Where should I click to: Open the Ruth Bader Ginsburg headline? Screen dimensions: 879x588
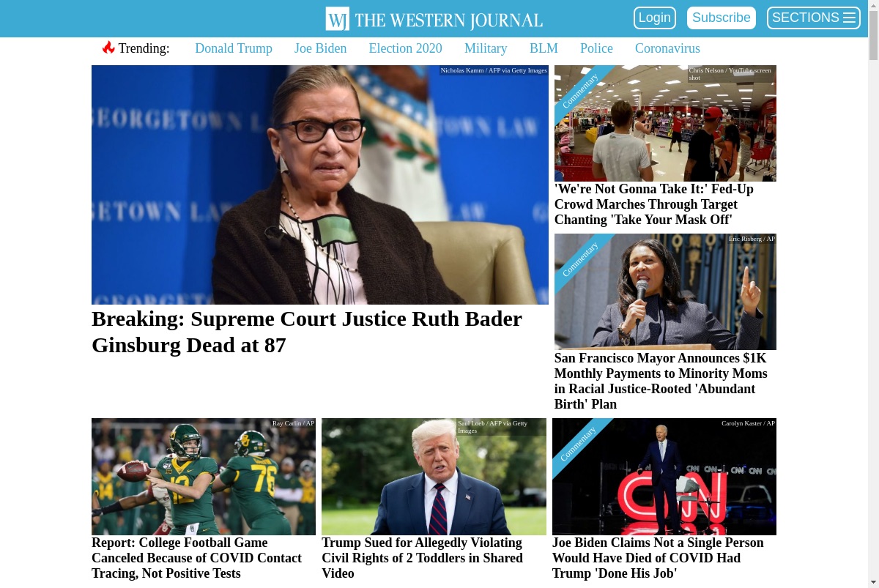click(x=307, y=332)
